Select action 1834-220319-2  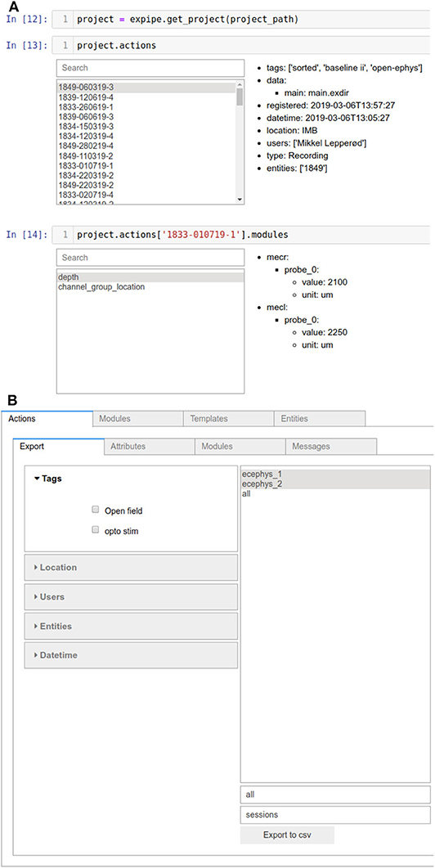(x=146, y=176)
